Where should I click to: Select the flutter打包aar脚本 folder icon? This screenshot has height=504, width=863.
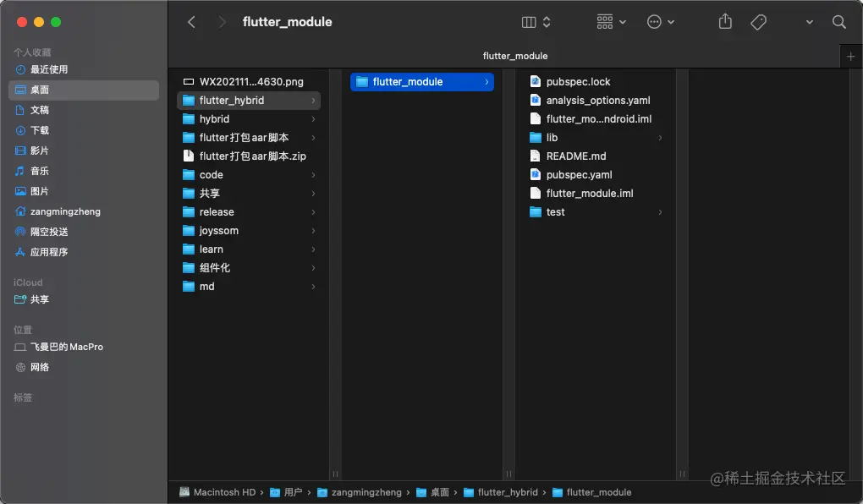point(188,138)
